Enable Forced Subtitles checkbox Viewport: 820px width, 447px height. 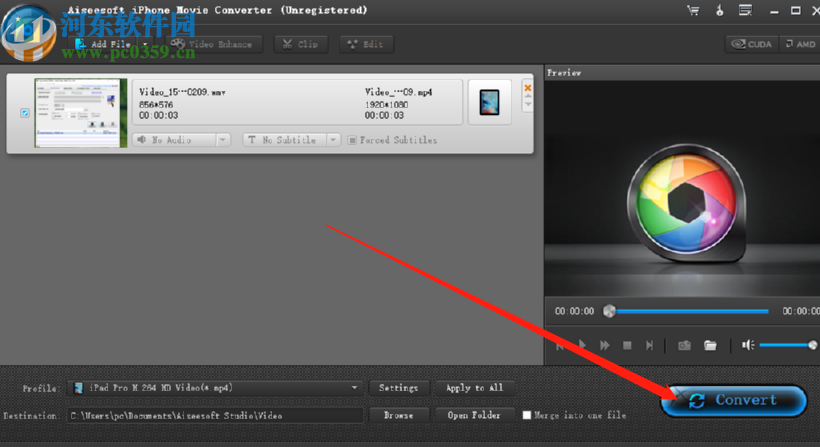(x=352, y=140)
